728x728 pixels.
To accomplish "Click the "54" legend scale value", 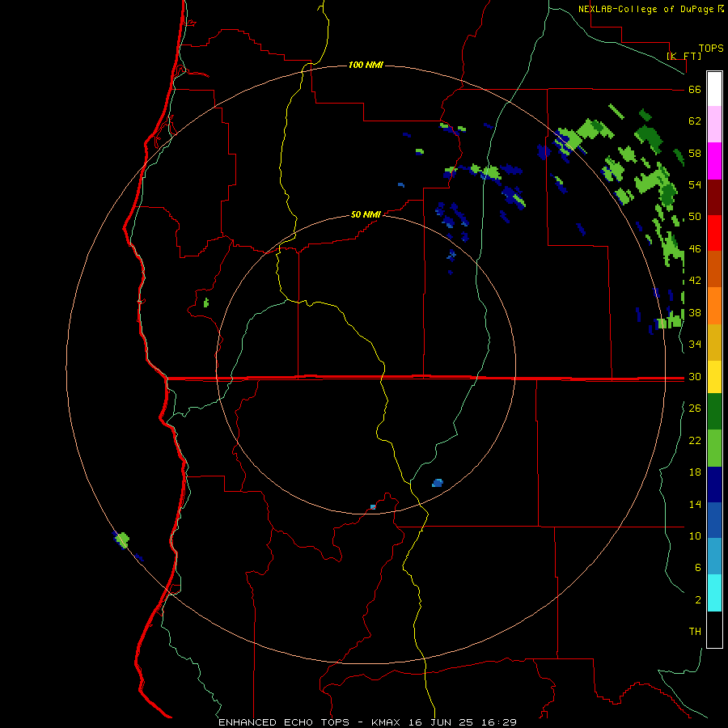I will 695,184.
